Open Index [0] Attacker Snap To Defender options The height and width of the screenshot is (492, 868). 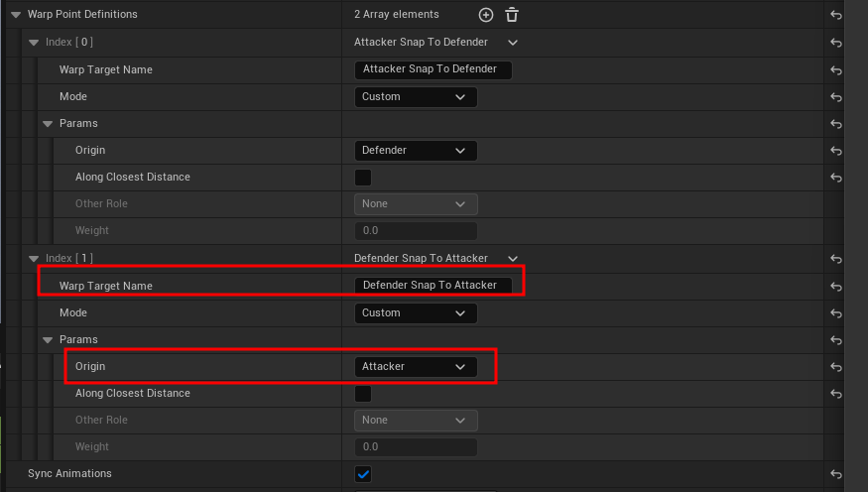click(x=513, y=43)
